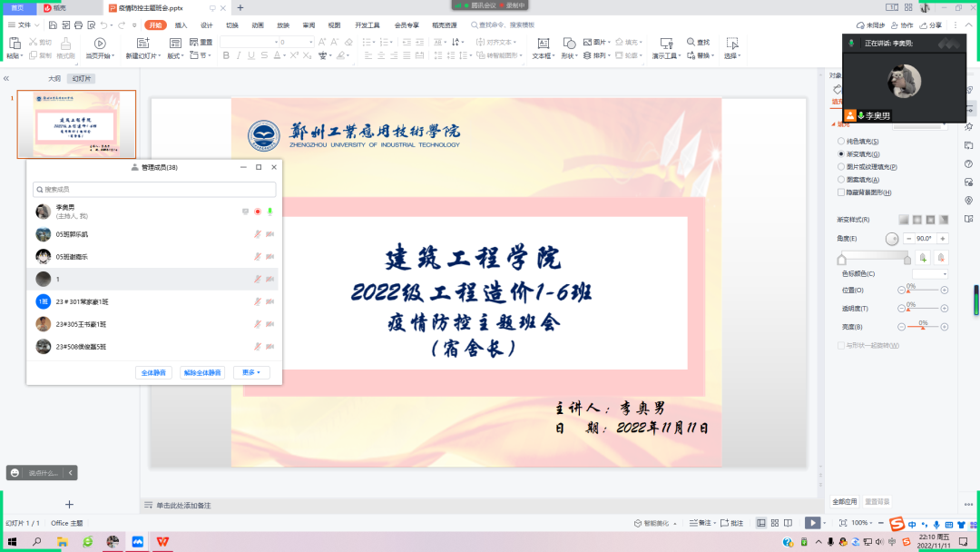Click the slideshow play button in status bar

(x=812, y=523)
